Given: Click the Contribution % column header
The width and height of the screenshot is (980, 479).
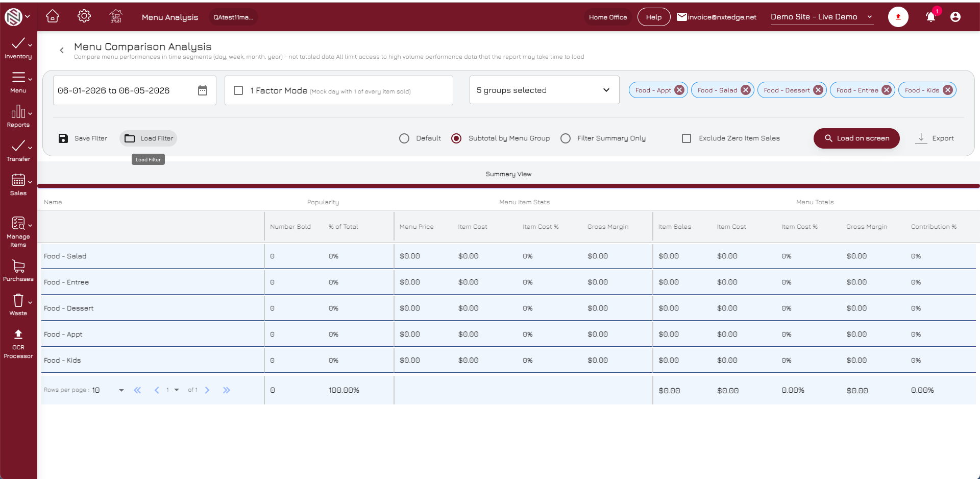Looking at the screenshot, I should (934, 227).
